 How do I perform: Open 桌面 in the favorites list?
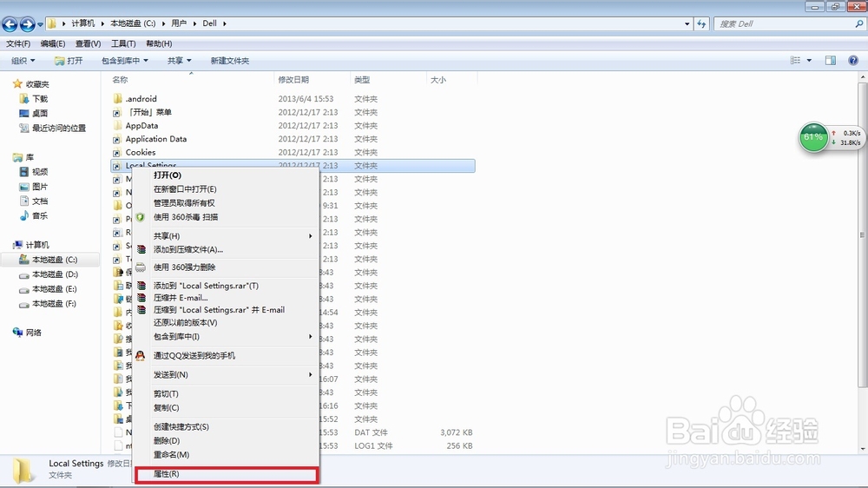tap(34, 113)
